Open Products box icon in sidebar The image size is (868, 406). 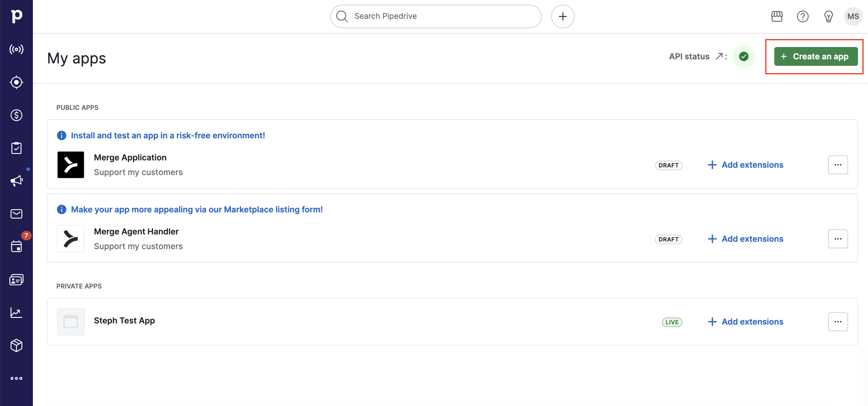coord(16,345)
